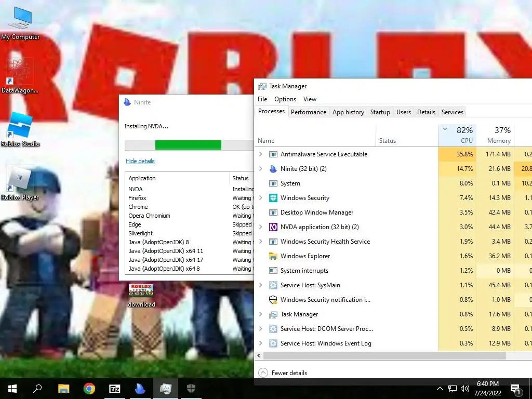Screen dimensions: 532x399
Task: Expand NVDA application (32 bit) group
Action: [x=261, y=227]
